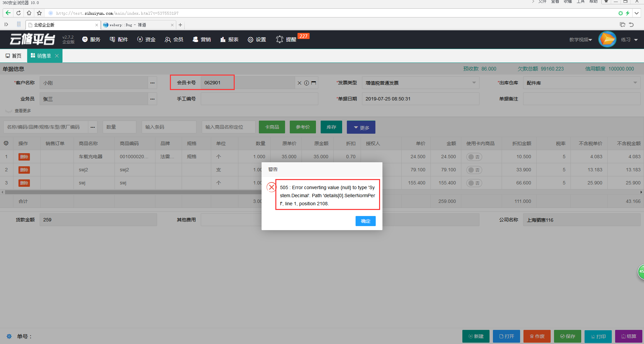
Task: Open the 报表 menu
Action: 229,40
